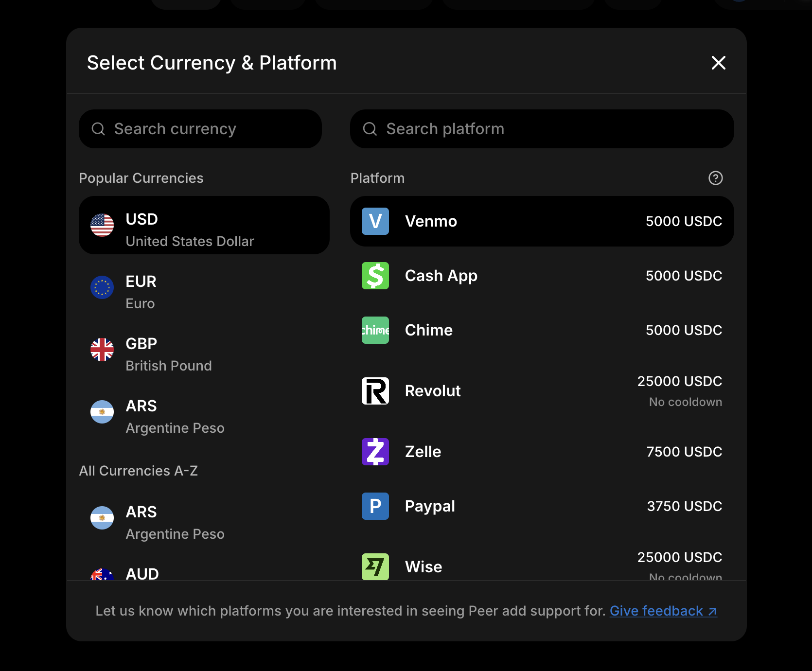
Task: Choose EUR Euro from popular currencies
Action: pyautogui.click(x=204, y=292)
